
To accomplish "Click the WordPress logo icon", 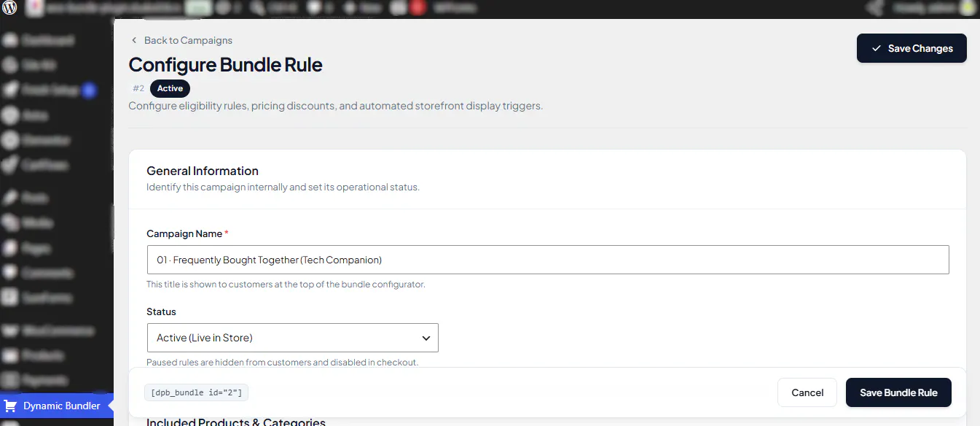I will (x=10, y=9).
